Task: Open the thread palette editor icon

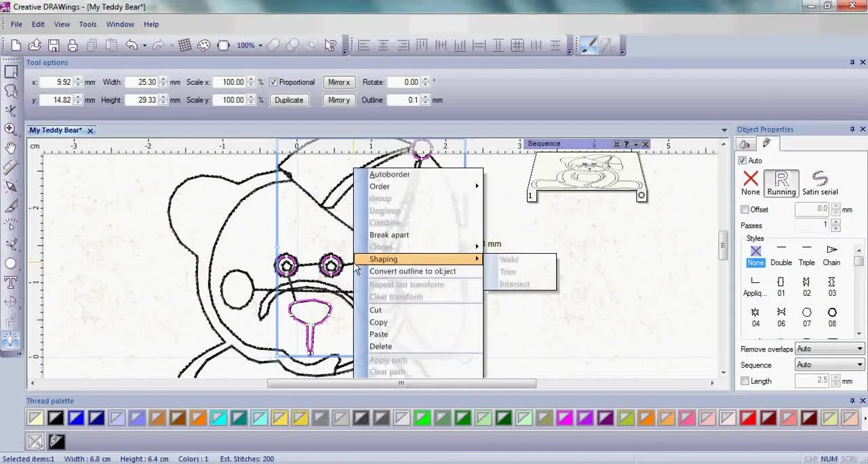Action: click(x=56, y=442)
